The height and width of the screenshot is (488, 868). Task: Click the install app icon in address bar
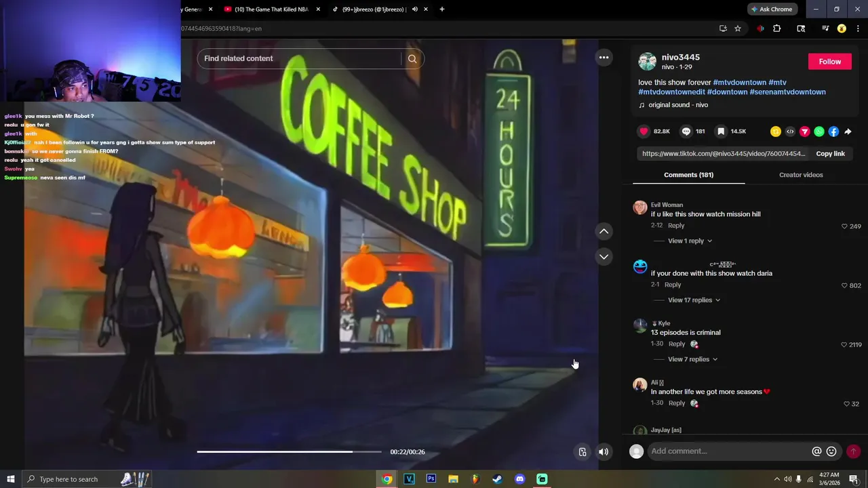tap(723, 28)
